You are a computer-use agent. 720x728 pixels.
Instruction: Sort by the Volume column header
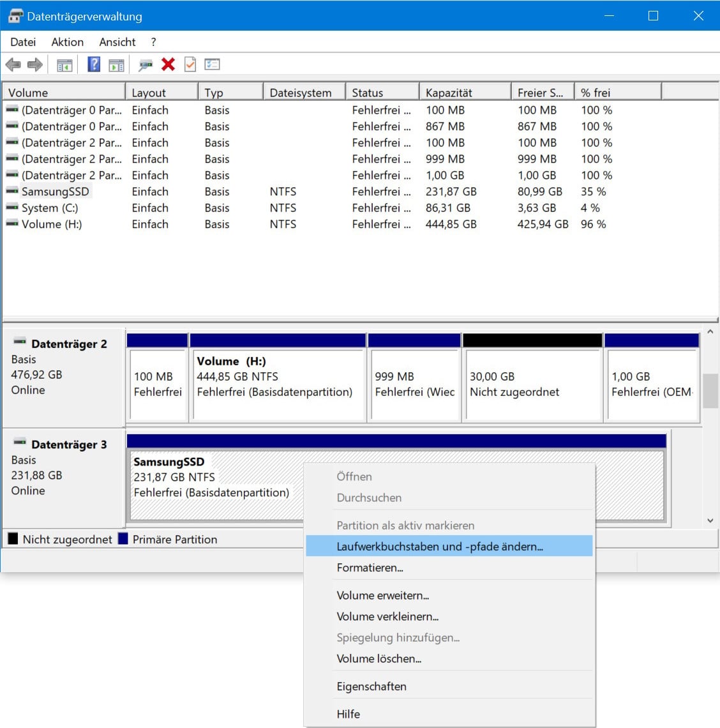[x=64, y=93]
